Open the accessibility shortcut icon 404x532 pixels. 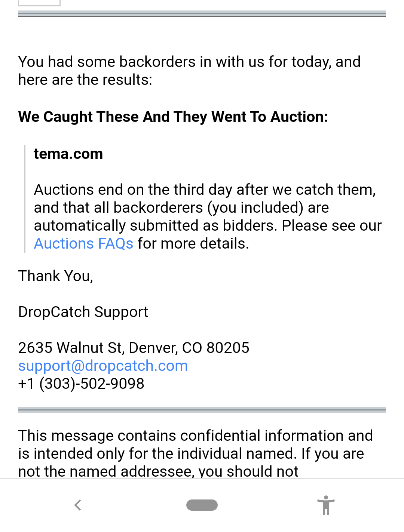pos(326,505)
